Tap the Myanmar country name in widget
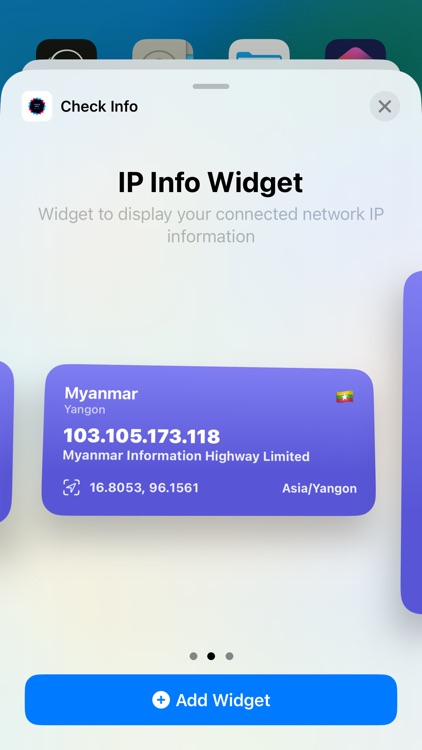422x750 pixels. point(101,394)
